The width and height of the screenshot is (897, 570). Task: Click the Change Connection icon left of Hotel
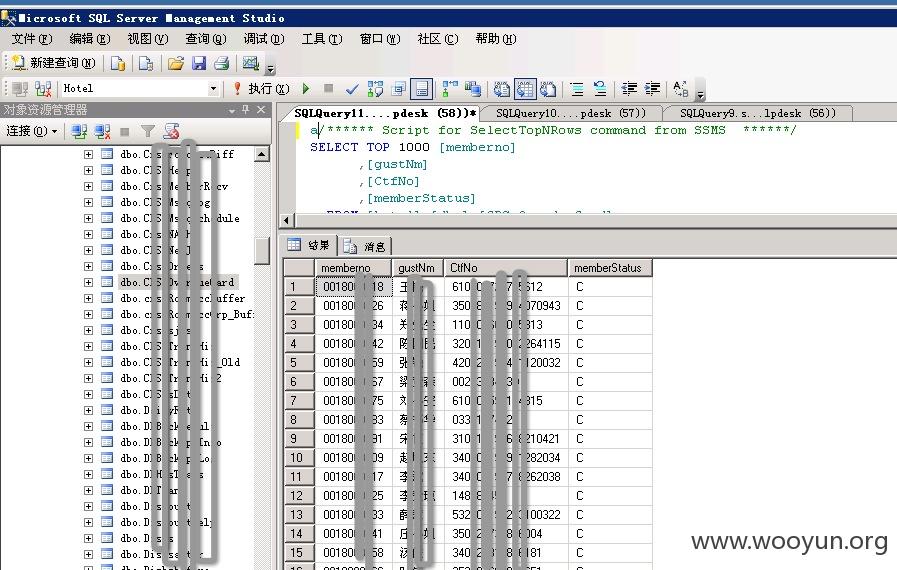[x=43, y=89]
